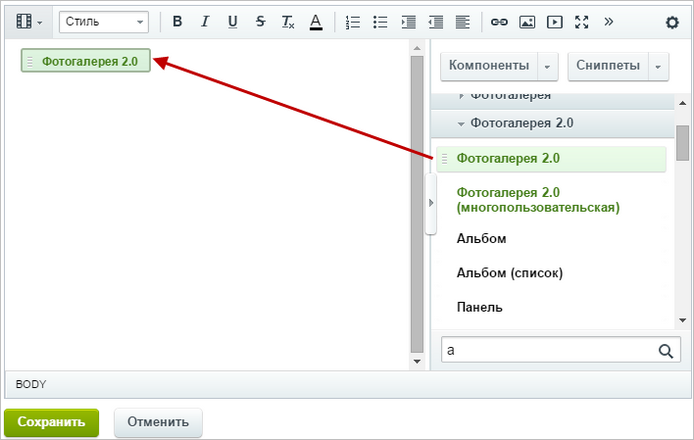Open editor settings gear
Image resolution: width=694 pixels, height=440 pixels.
tap(672, 22)
